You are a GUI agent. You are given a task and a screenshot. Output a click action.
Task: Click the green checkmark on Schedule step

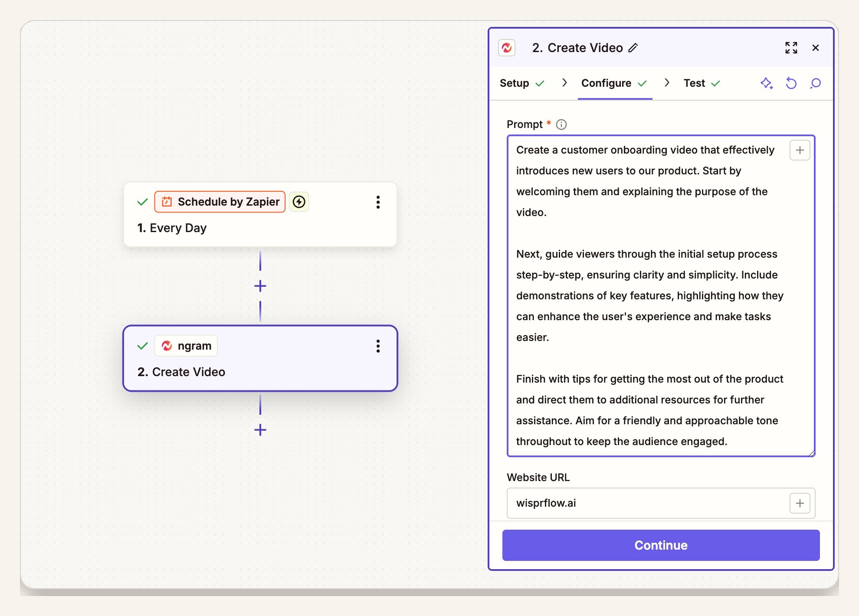coord(142,202)
